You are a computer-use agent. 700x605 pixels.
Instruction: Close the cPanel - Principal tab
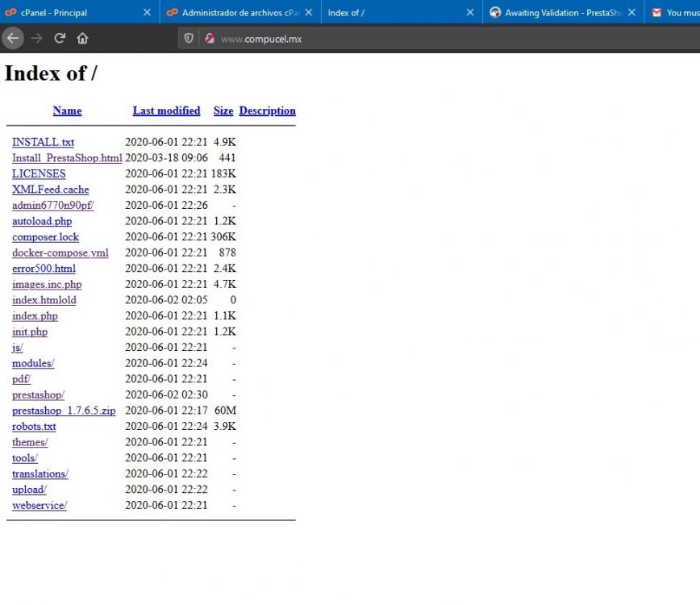pyautogui.click(x=147, y=12)
